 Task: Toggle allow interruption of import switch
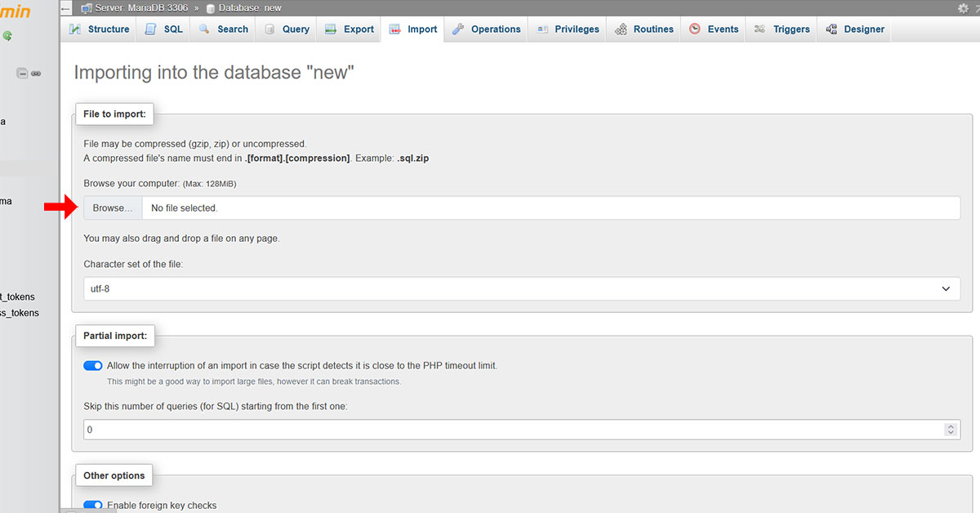(x=93, y=366)
